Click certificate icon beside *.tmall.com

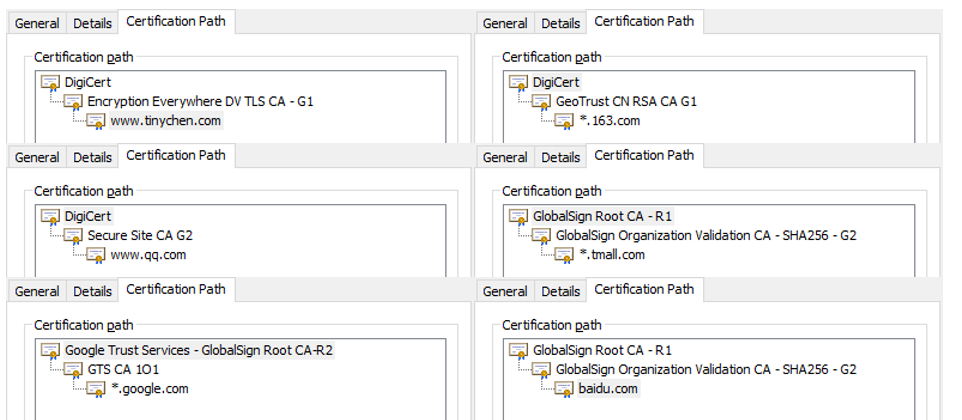click(x=564, y=255)
